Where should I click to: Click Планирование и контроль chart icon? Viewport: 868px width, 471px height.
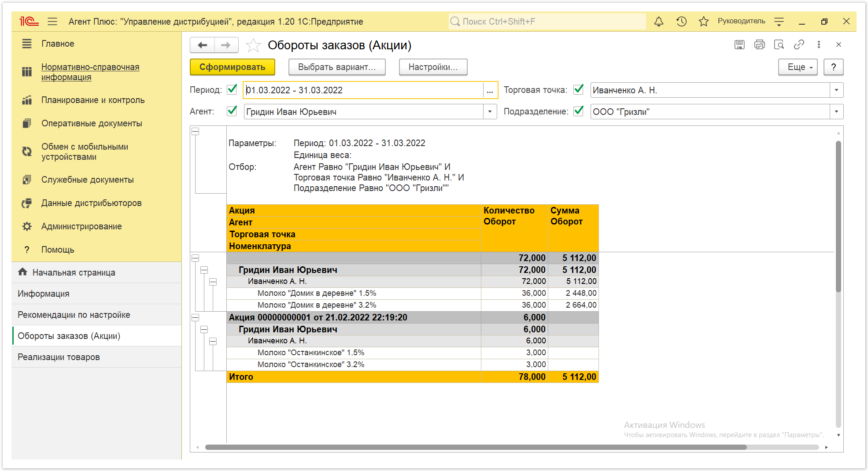click(27, 100)
